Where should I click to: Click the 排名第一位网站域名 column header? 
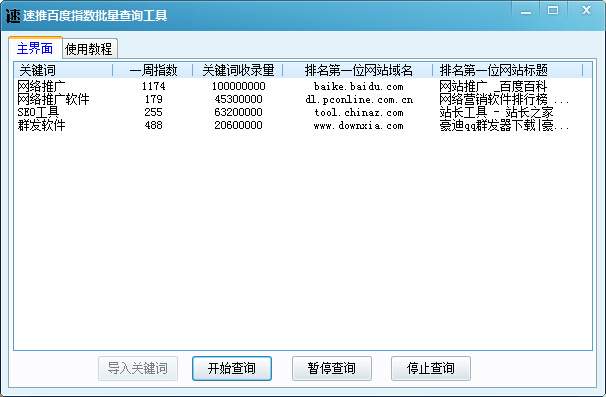358,70
